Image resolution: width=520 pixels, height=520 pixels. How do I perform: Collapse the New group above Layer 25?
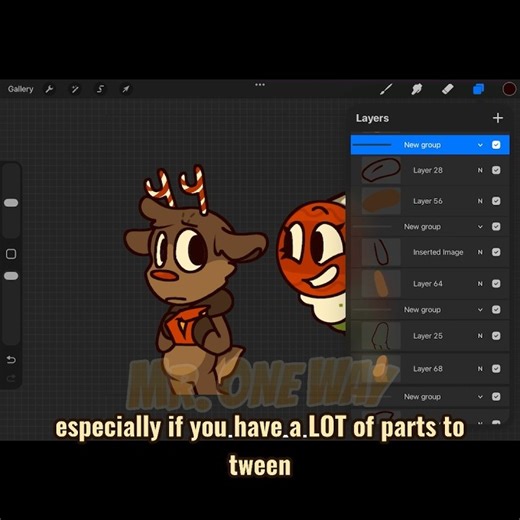click(x=480, y=310)
